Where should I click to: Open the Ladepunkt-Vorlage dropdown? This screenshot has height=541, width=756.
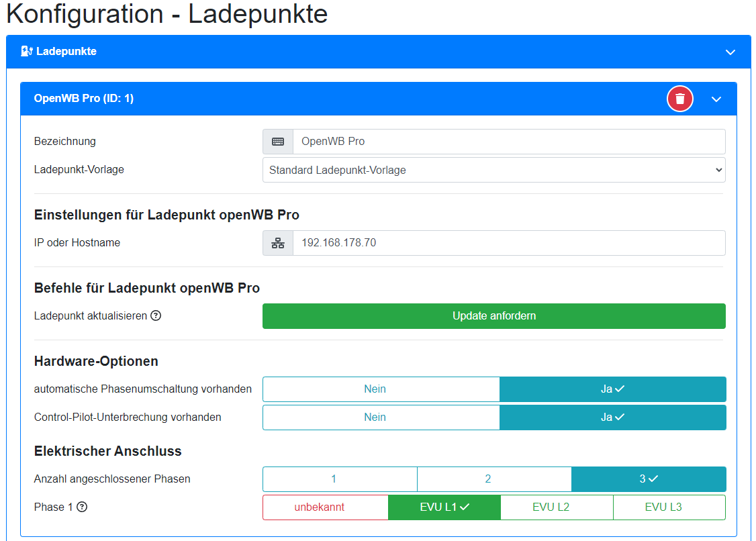click(493, 170)
